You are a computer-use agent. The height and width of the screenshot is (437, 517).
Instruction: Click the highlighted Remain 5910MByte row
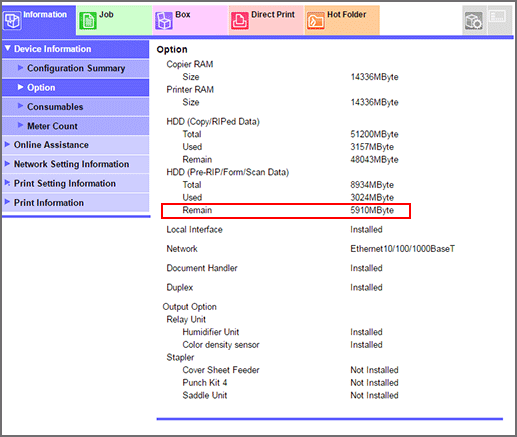tap(286, 211)
